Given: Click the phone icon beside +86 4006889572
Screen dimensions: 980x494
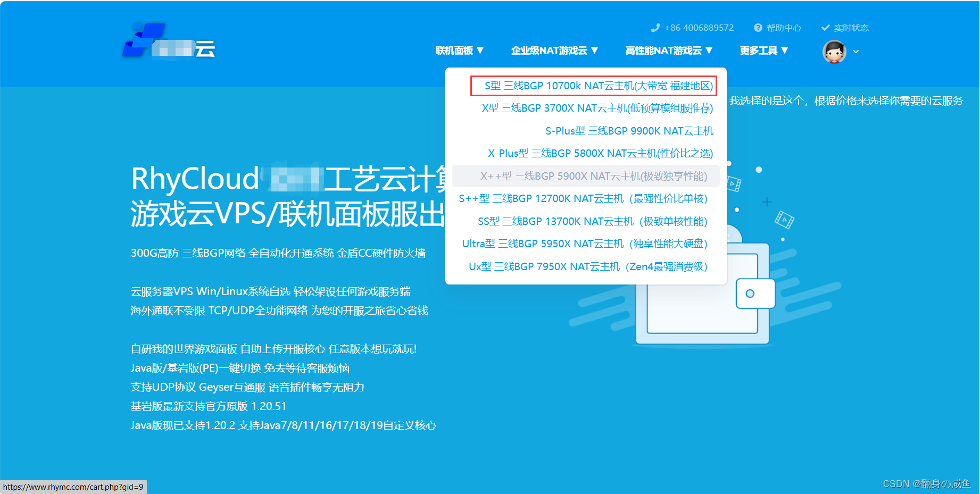Looking at the screenshot, I should (655, 28).
